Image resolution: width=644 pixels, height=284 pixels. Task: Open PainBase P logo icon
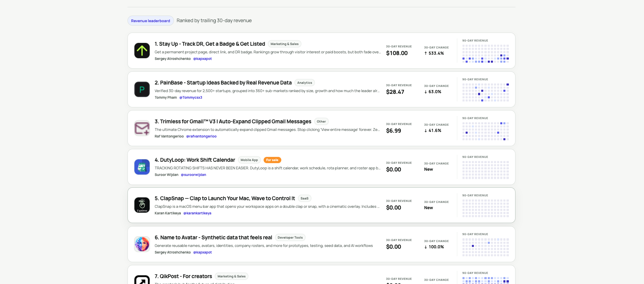coord(142,89)
